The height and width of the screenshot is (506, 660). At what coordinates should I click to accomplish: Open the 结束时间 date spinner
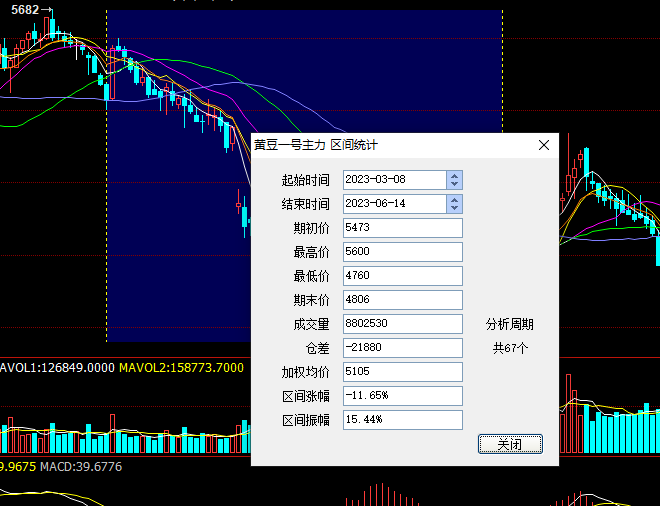[455, 204]
